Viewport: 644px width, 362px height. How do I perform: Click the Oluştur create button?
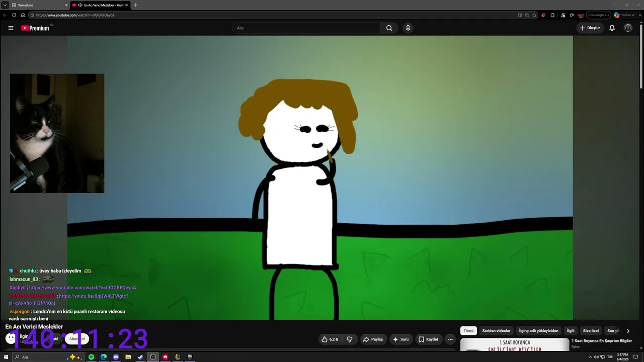click(590, 28)
